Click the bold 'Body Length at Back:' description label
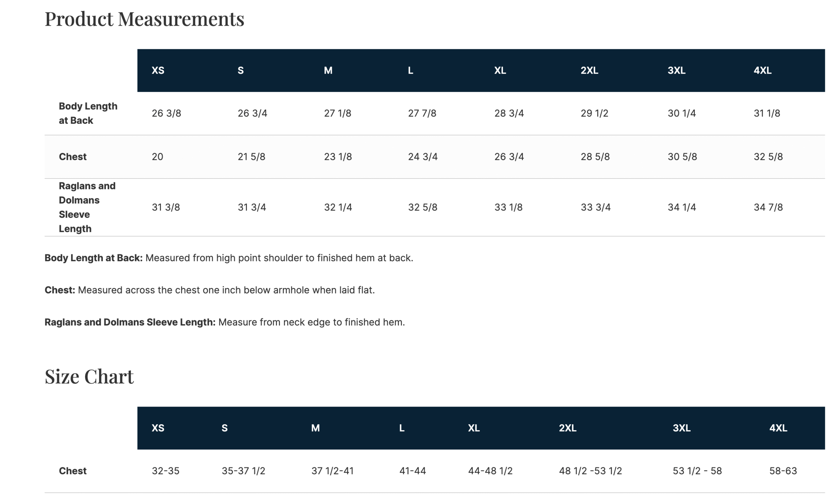Image resolution: width=834 pixels, height=504 pixels. click(x=93, y=258)
